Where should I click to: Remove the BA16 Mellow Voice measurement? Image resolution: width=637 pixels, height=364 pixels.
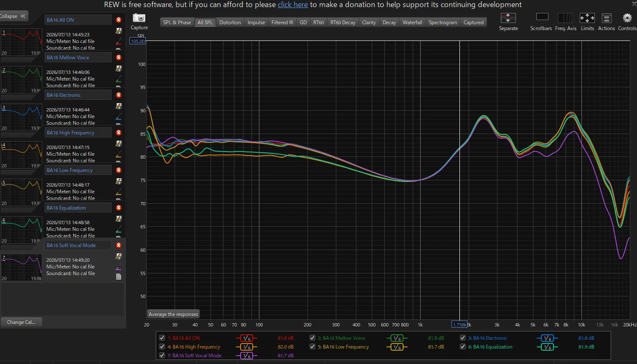point(119,58)
